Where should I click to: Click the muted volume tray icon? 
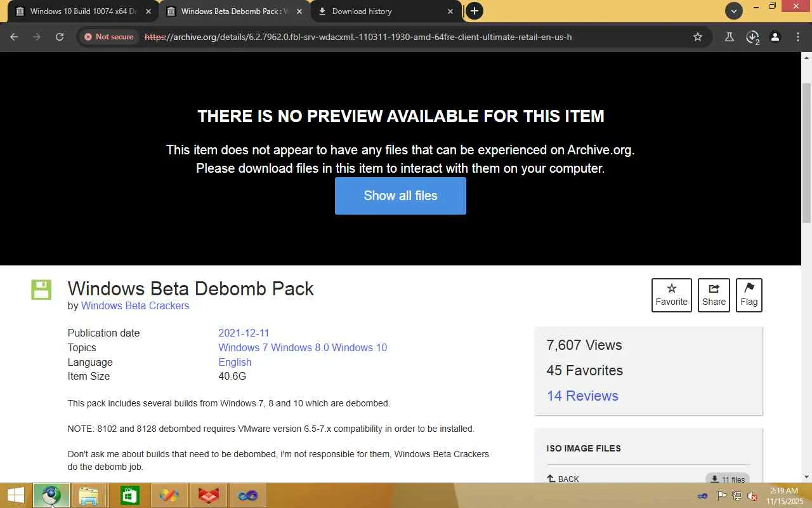752,496
